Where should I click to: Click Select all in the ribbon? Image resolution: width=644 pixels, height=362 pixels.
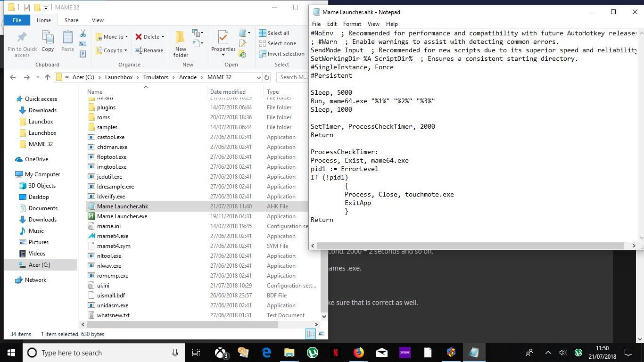pyautogui.click(x=274, y=33)
